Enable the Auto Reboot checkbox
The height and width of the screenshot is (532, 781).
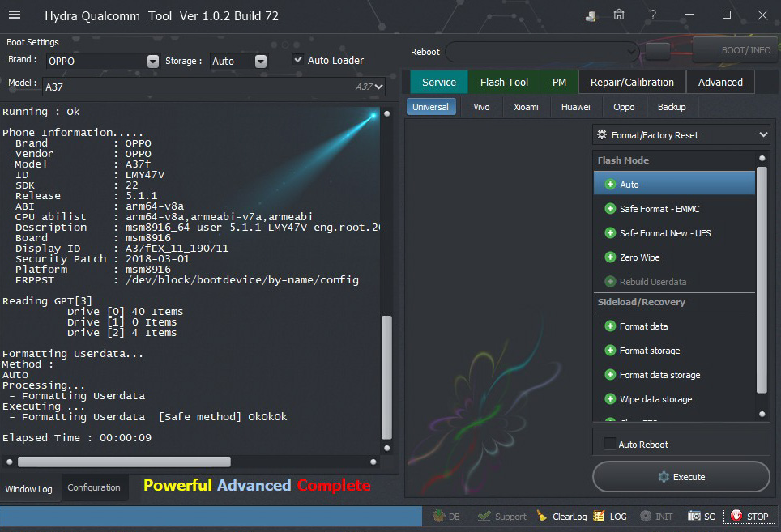pyautogui.click(x=610, y=444)
